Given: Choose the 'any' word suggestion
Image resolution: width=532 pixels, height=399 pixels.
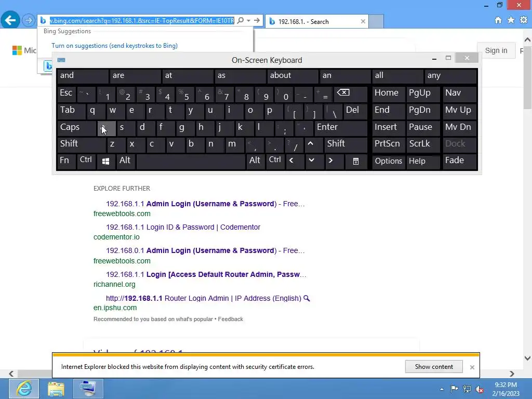Looking at the screenshot, I should [x=450, y=76].
